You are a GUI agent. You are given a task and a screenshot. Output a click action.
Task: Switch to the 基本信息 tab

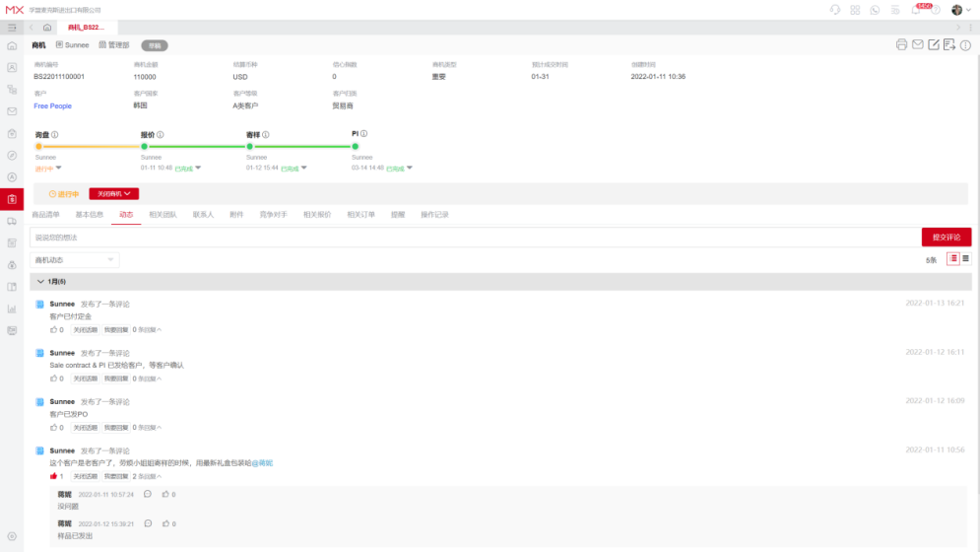coord(89,214)
